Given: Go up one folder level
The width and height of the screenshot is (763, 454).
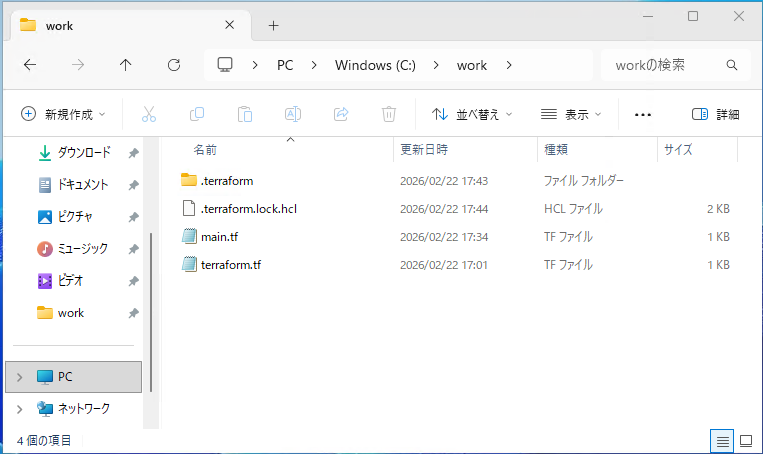Looking at the screenshot, I should (125, 65).
